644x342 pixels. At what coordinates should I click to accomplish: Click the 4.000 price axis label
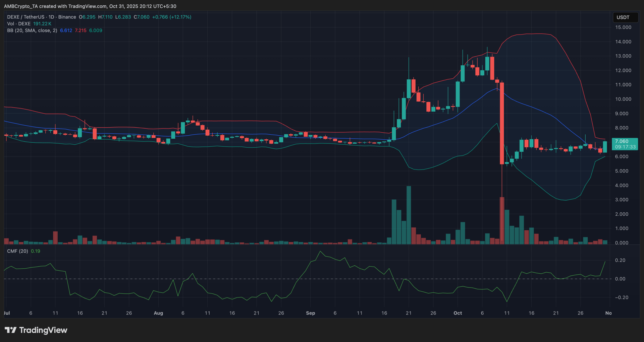622,186
